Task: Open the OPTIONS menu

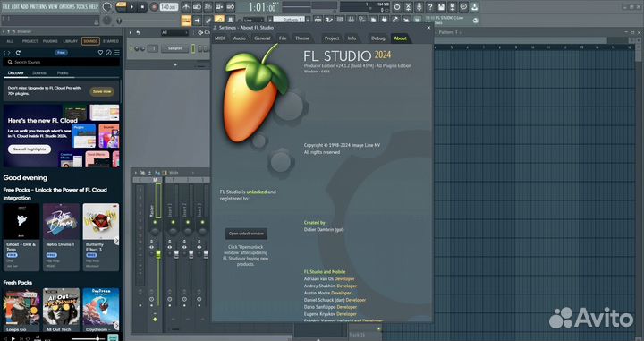Action: point(67,7)
